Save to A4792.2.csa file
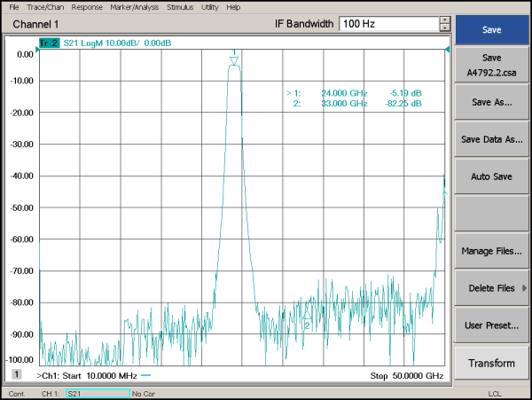 tap(491, 65)
